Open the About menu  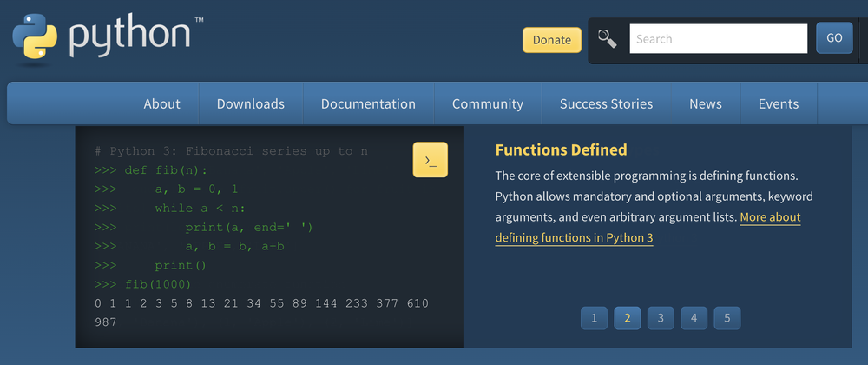(161, 103)
